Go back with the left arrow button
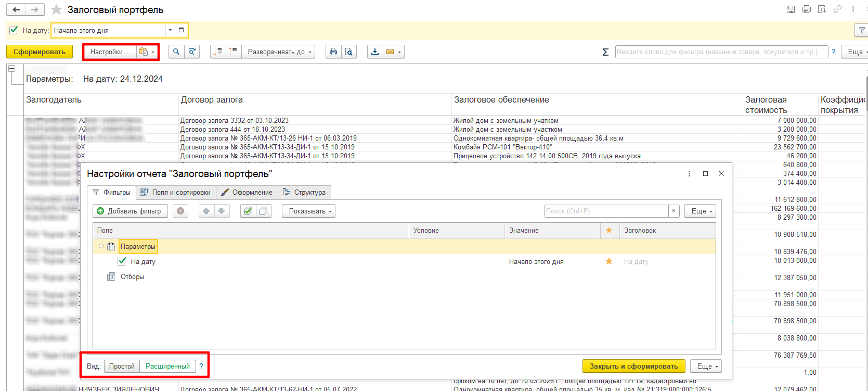Viewport: 868px width, 391px height. pos(17,9)
